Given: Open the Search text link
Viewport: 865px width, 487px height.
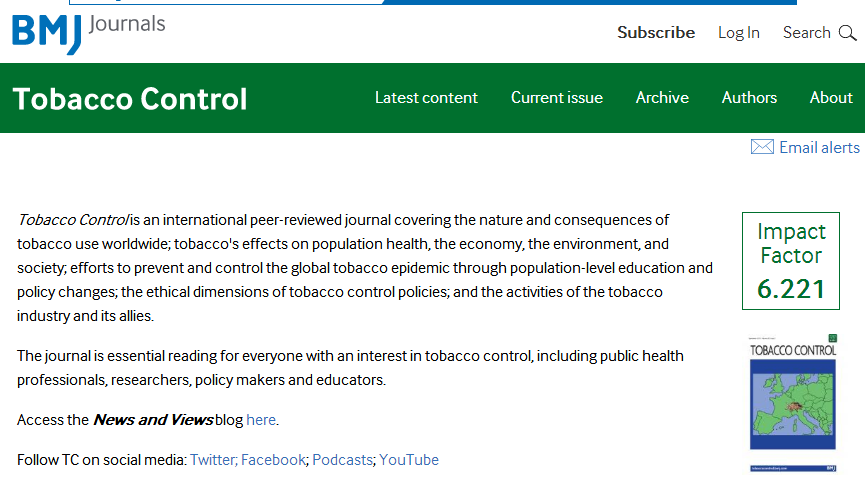Looking at the screenshot, I should tap(806, 33).
